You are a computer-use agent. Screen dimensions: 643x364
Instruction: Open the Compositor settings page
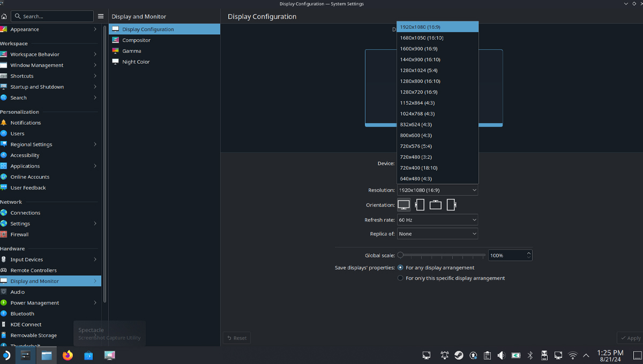pos(136,40)
